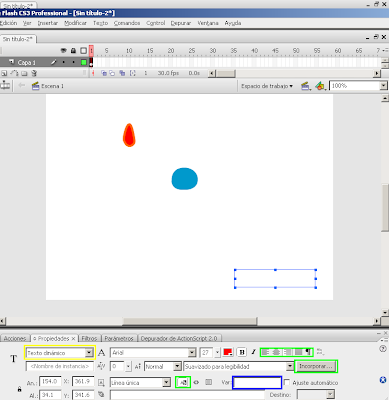Click the italic text style button
Image resolution: width=389 pixels, height=400 pixels.
(253, 352)
